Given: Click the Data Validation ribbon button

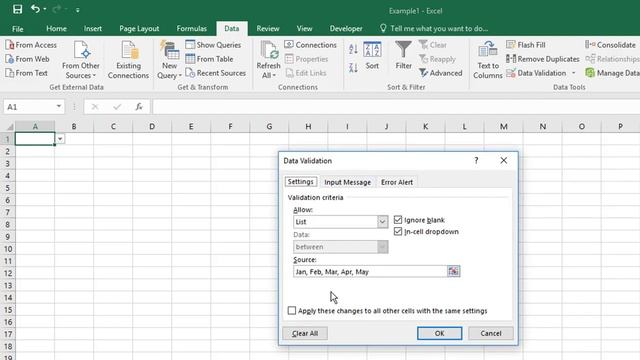Looking at the screenshot, I should [x=536, y=73].
